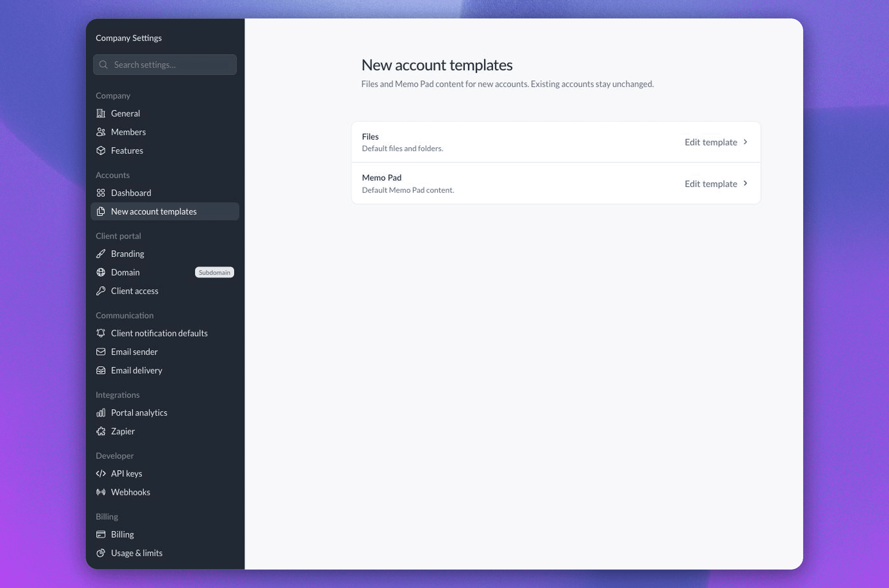The width and height of the screenshot is (889, 588).
Task: Open Zapier integration settings
Action: pyautogui.click(x=165, y=431)
